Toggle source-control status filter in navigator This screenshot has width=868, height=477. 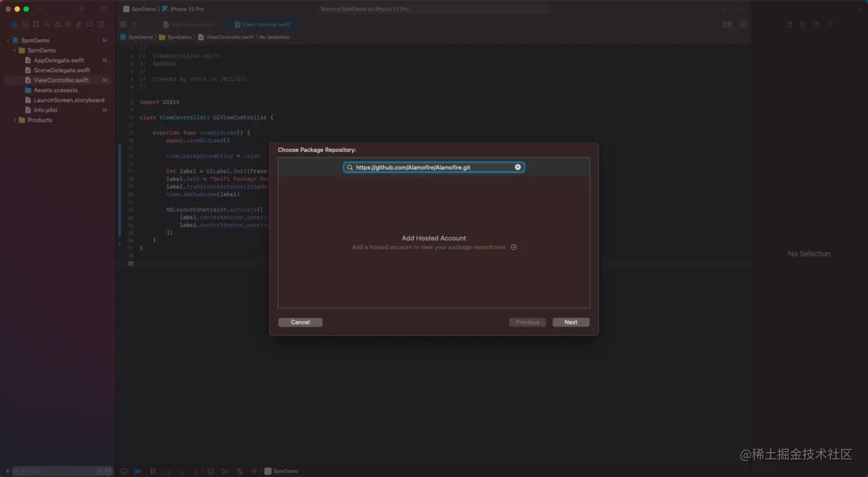(x=108, y=471)
